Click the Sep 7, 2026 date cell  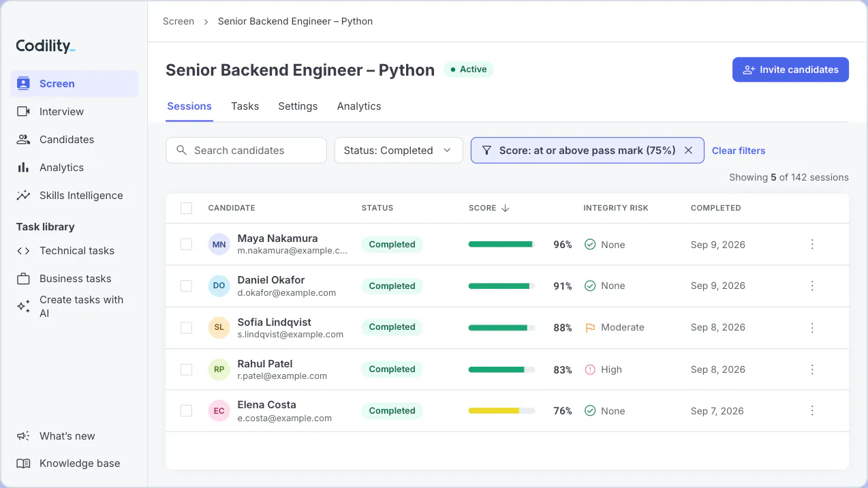(717, 411)
